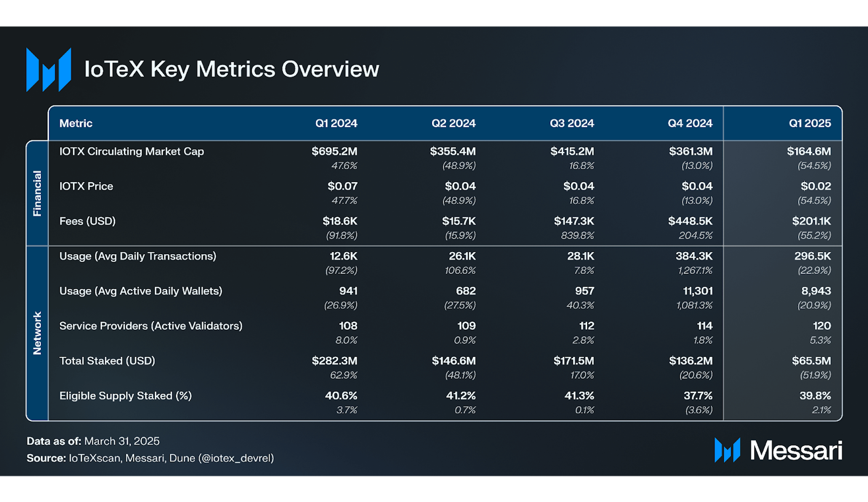Click the 'Source: IoTeXscan, Messari, Dune' line
This screenshot has height=502, width=868.
point(150,459)
